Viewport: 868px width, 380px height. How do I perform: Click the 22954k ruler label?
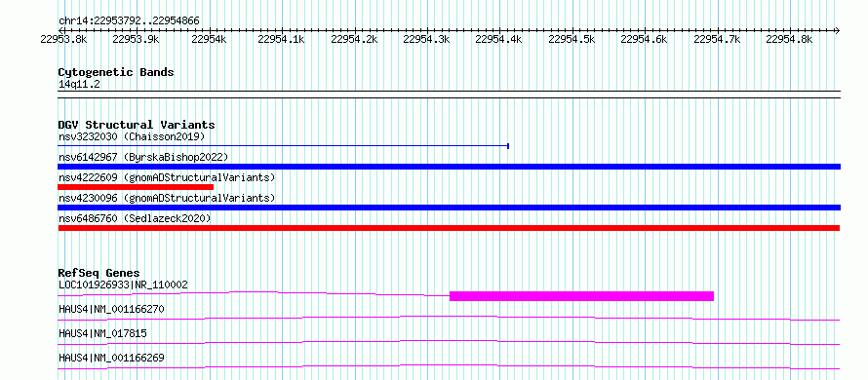tap(209, 40)
